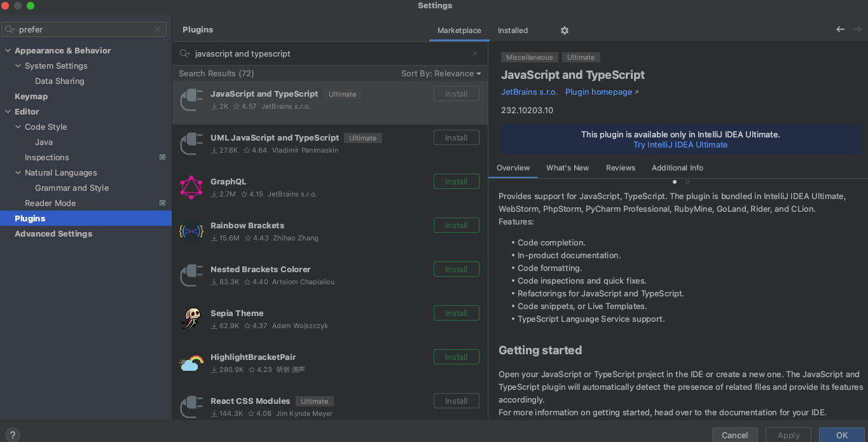Click the Cancel button
Viewport: 868px width, 442px height.
coord(734,435)
